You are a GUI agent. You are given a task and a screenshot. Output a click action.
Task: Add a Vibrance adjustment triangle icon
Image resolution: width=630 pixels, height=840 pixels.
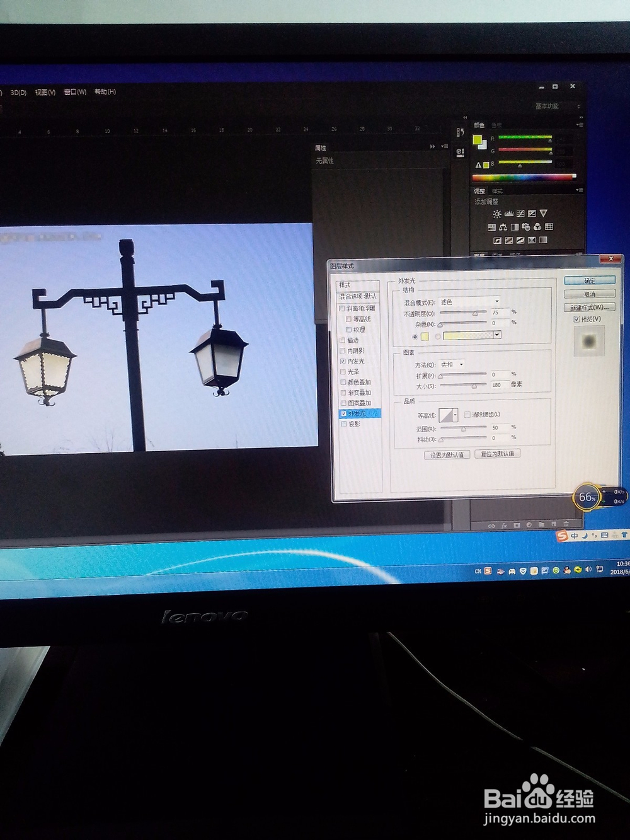543,214
